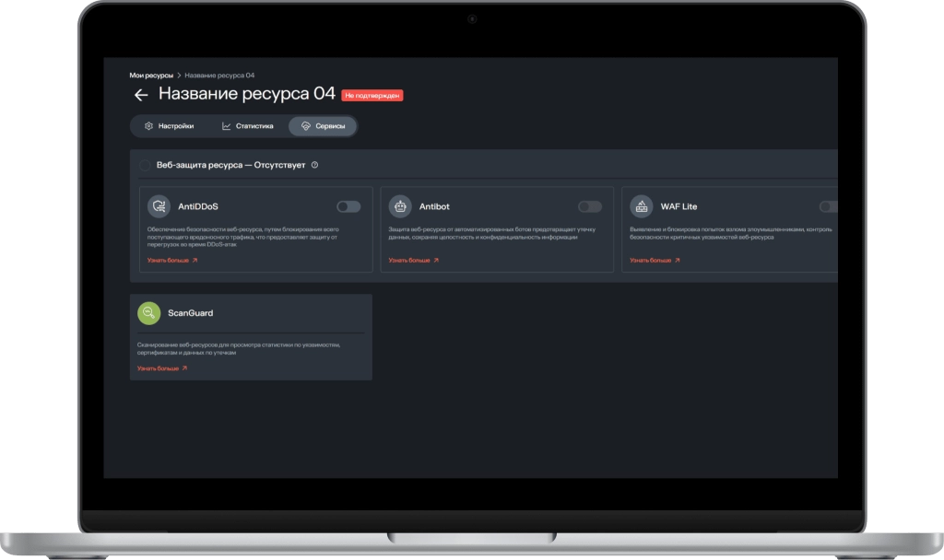Follow Узнать больше link under WAF Lite
The image size is (944, 560).
pos(655,261)
